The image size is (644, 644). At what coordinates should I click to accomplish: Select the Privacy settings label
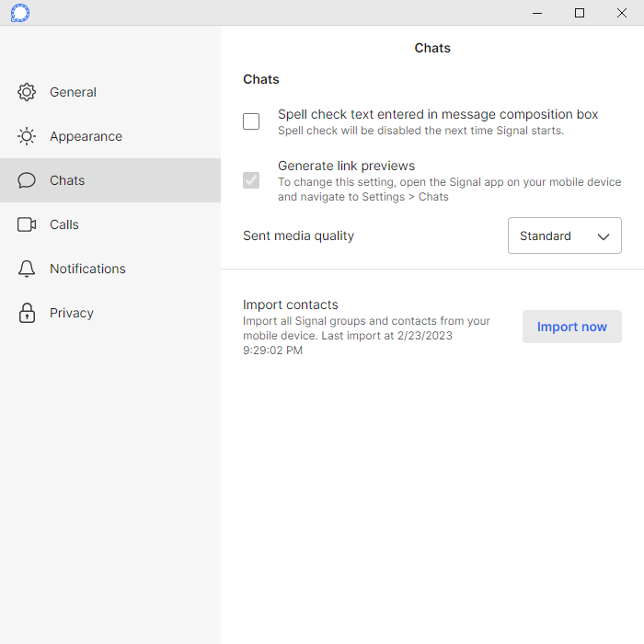click(72, 313)
